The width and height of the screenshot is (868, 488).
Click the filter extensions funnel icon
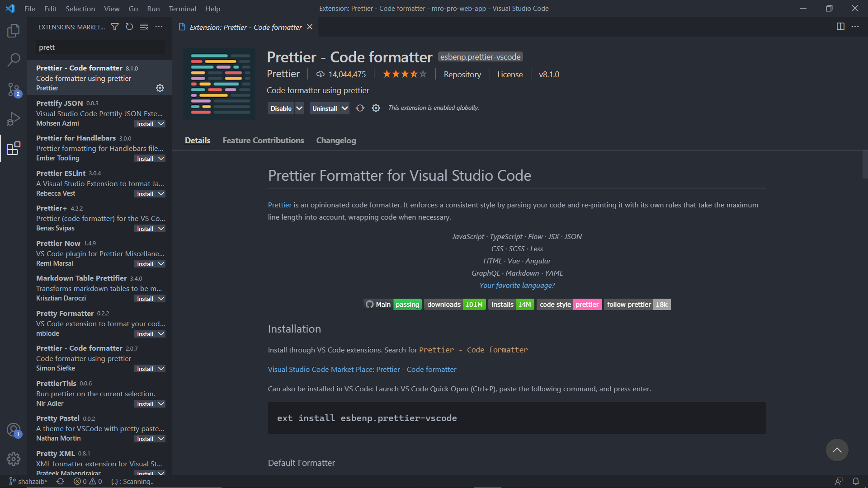pyautogui.click(x=115, y=27)
